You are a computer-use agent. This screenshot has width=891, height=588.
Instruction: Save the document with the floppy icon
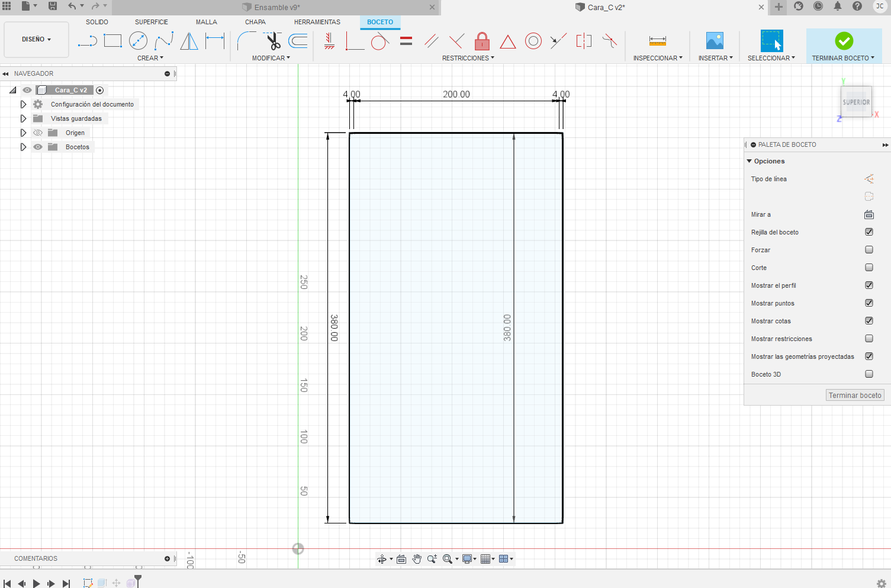(53, 6)
